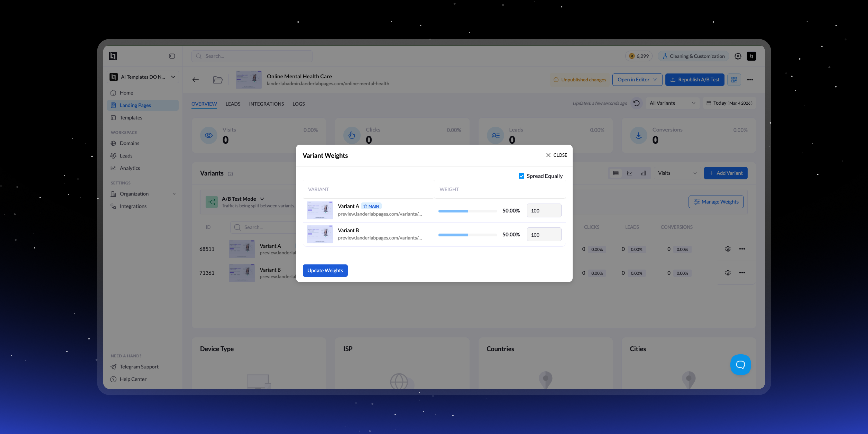The image size is (868, 434).
Task: Click the QR code icon button
Action: (x=734, y=79)
